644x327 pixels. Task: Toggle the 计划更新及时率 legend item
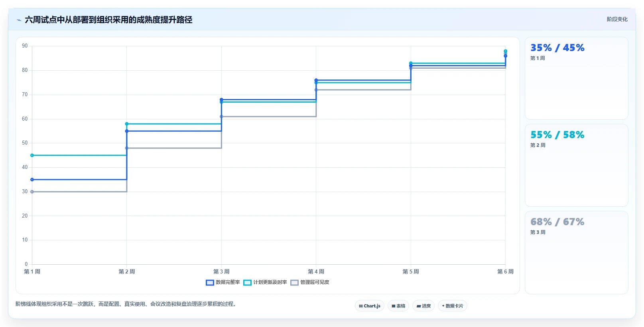pos(265,282)
